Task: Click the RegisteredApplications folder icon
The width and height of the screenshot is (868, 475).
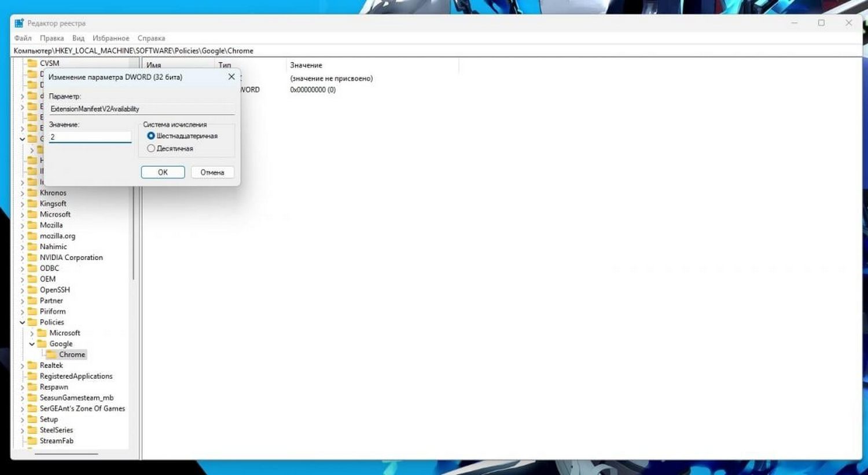Action: click(x=32, y=376)
